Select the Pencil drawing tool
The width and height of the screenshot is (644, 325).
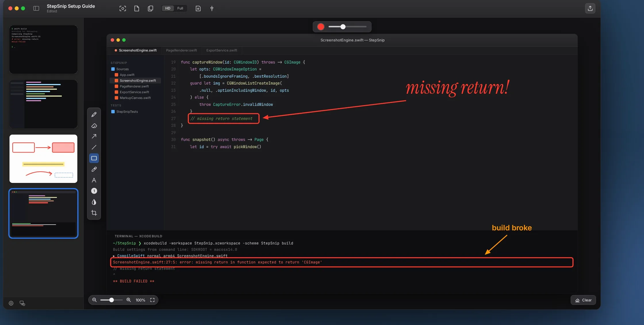94,114
